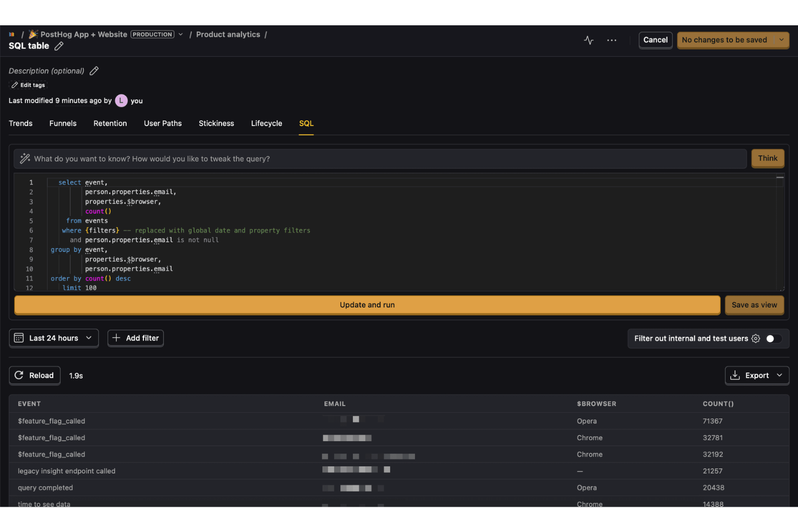Open the Last 24 hours date range dropdown
The height and width of the screenshot is (532, 798).
click(53, 338)
